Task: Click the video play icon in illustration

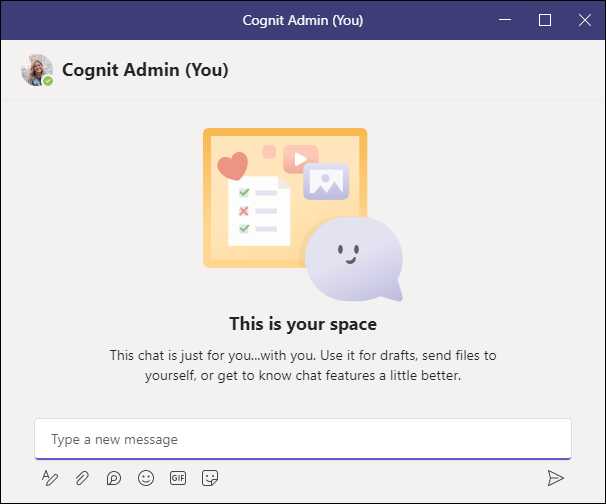Action: coord(300,159)
